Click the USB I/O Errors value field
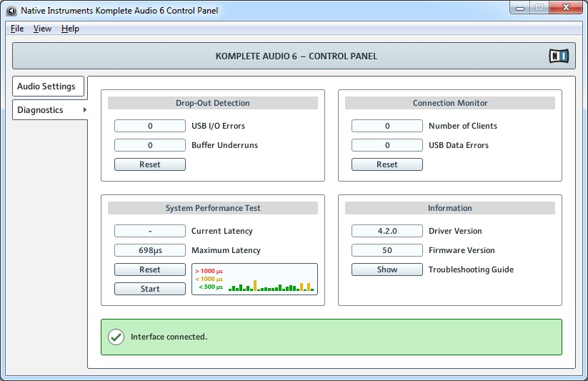The width and height of the screenshot is (588, 381). [x=150, y=126]
